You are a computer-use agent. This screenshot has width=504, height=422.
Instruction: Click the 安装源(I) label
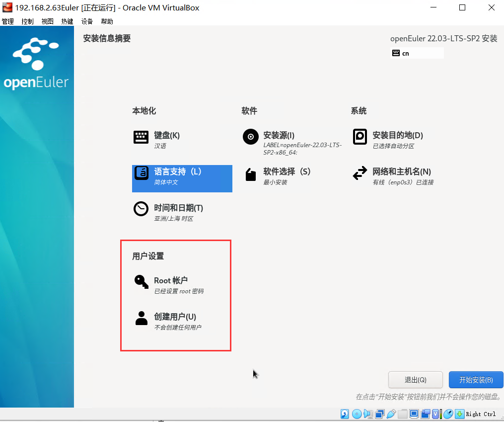pos(279,135)
